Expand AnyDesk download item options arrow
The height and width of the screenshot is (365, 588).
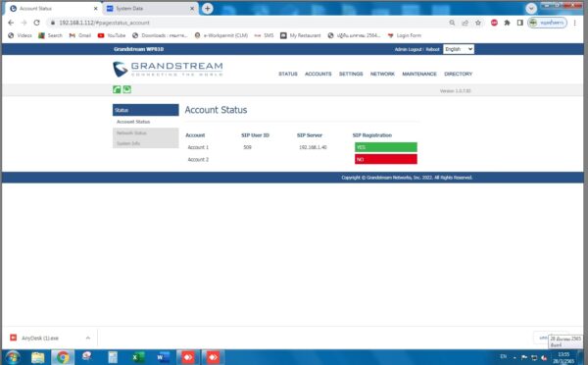click(88, 338)
